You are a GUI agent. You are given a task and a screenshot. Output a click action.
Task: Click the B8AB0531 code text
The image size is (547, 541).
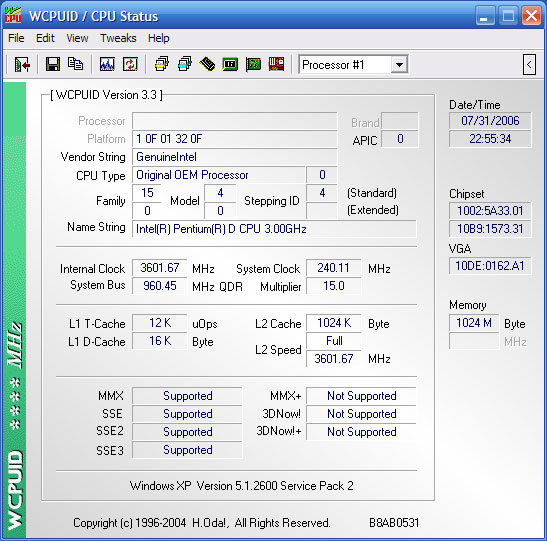[x=394, y=523]
